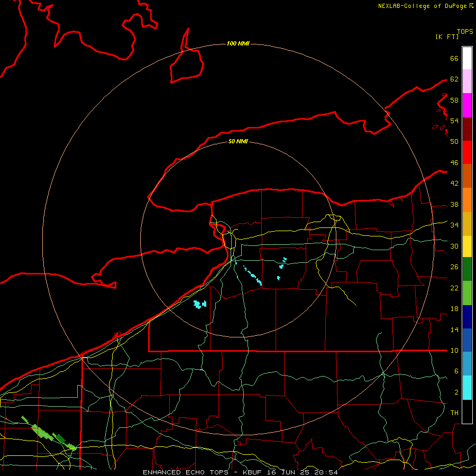Select the white 66 kft legend swatch
476x476 pixels.
tap(467, 58)
